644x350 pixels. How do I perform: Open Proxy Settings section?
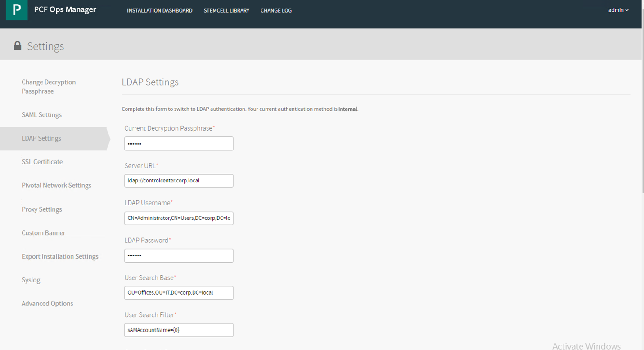[x=41, y=209]
